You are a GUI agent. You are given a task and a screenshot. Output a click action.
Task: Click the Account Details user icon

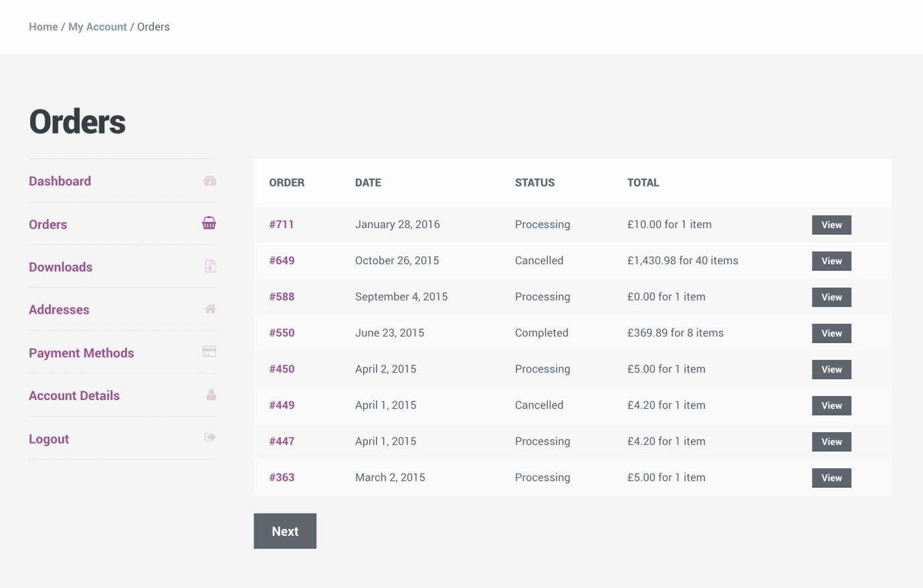click(211, 395)
